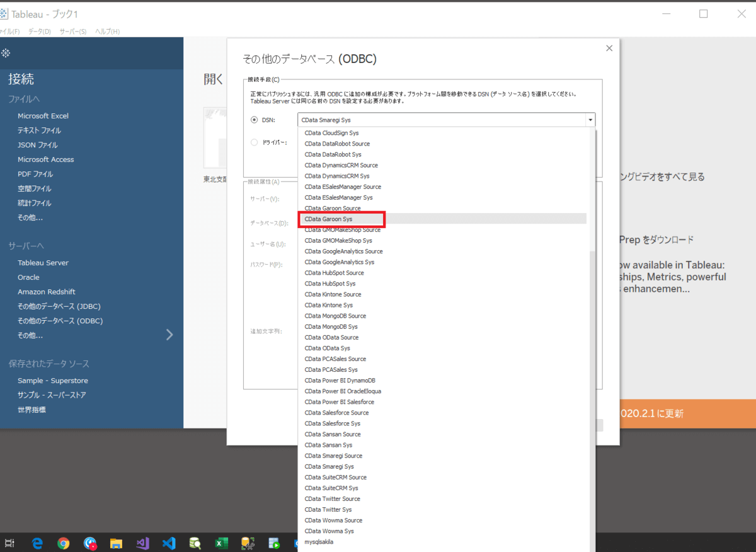
Task: Close the ODBC dialog with the X
Action: 609,48
